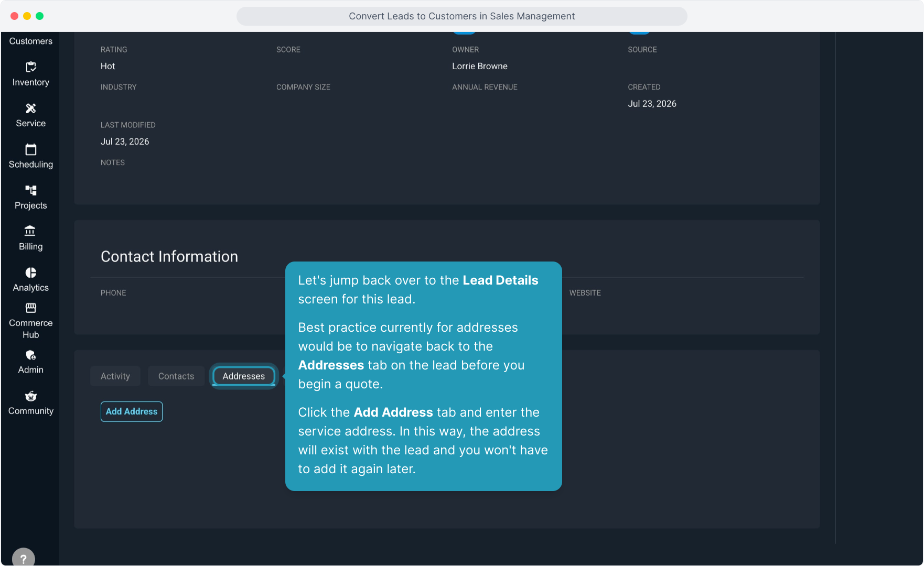The image size is (924, 566).
Task: Click the yellow minimize window button
Action: pyautogui.click(x=27, y=16)
